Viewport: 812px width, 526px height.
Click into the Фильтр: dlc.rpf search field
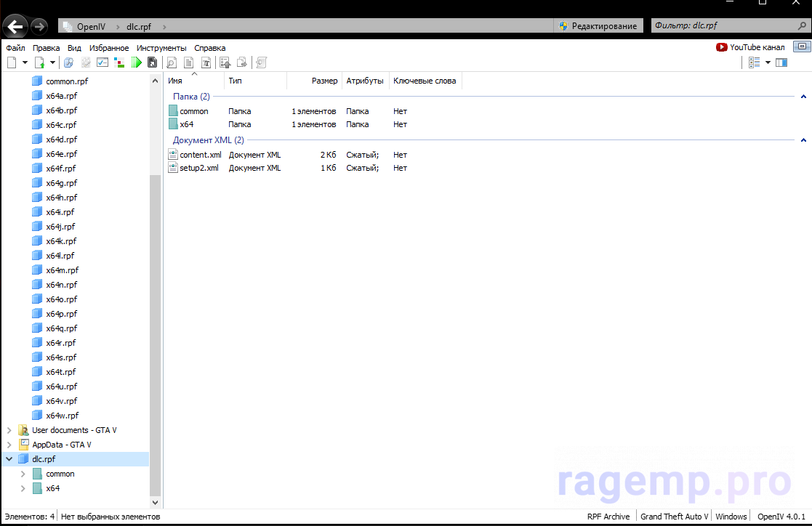[x=723, y=25]
